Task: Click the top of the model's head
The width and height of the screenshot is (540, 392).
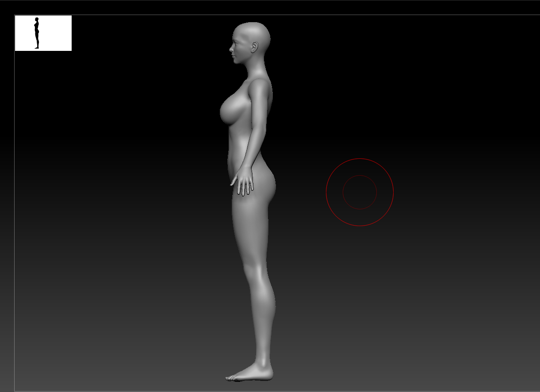Action: pyautogui.click(x=251, y=24)
